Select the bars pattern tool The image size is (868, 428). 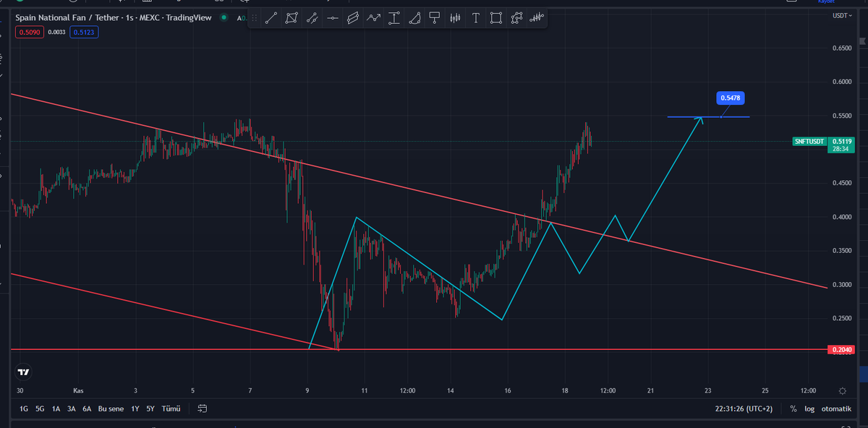455,18
